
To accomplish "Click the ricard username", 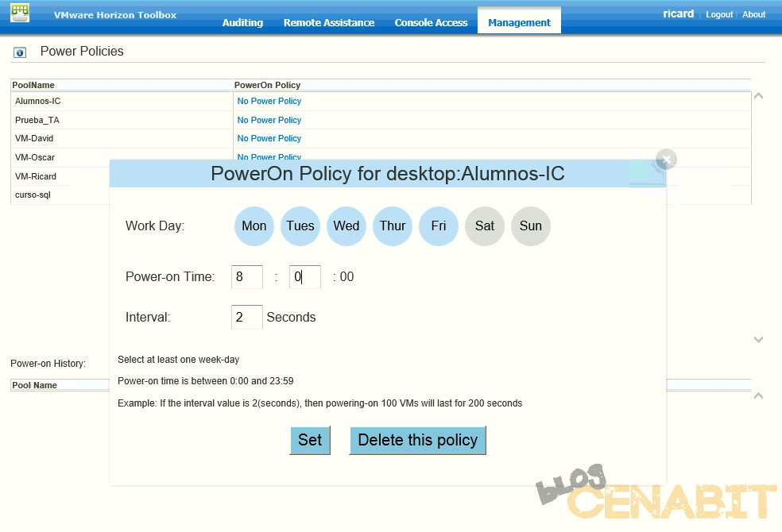I will pos(678,14).
